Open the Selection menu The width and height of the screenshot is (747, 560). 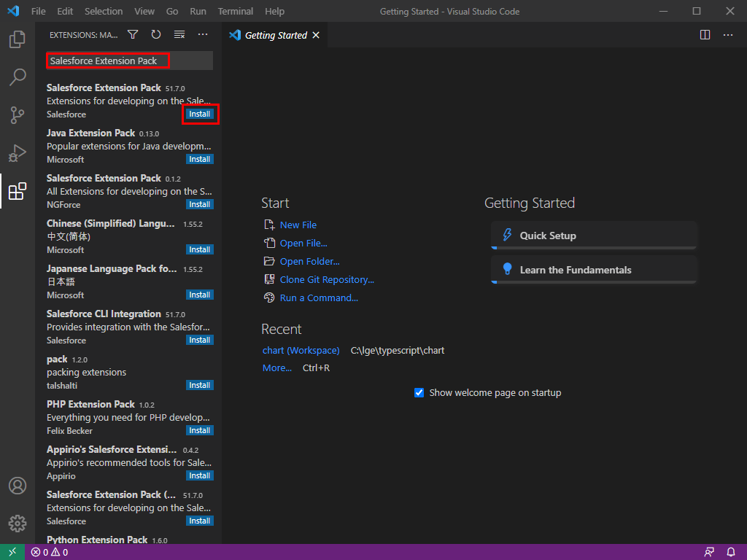(104, 12)
